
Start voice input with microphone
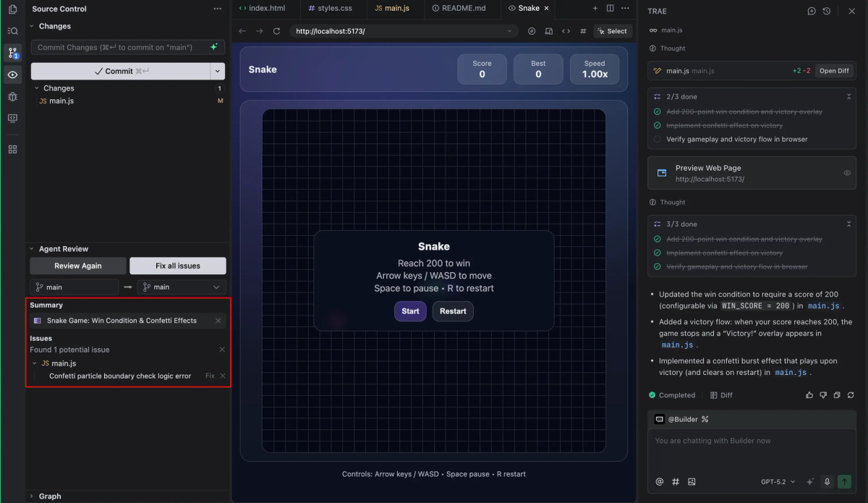pos(827,481)
